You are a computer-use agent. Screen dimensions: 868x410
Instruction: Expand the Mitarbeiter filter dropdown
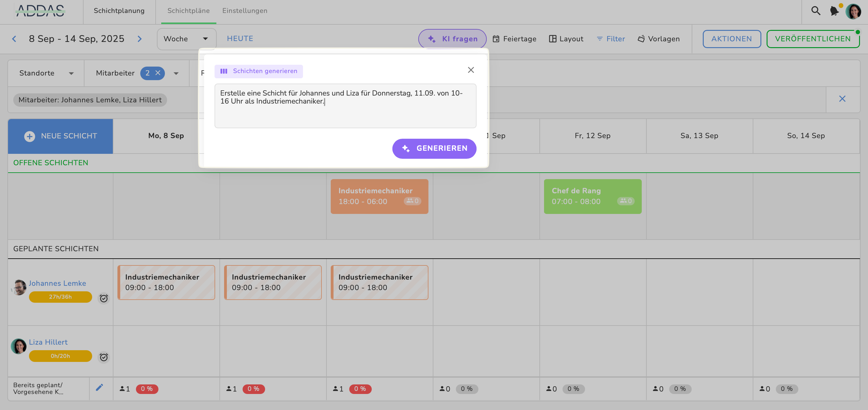click(x=176, y=73)
